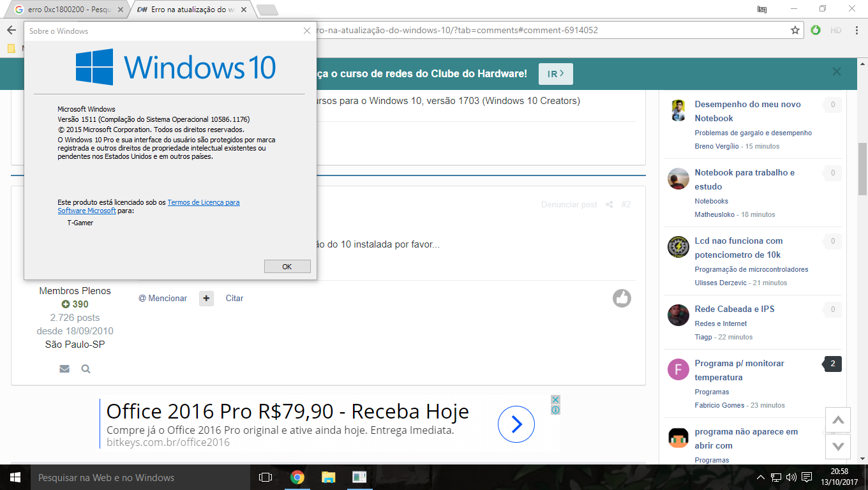868x490 pixels.
Task: Click Breno Vergílio's avatar
Action: tap(678, 110)
